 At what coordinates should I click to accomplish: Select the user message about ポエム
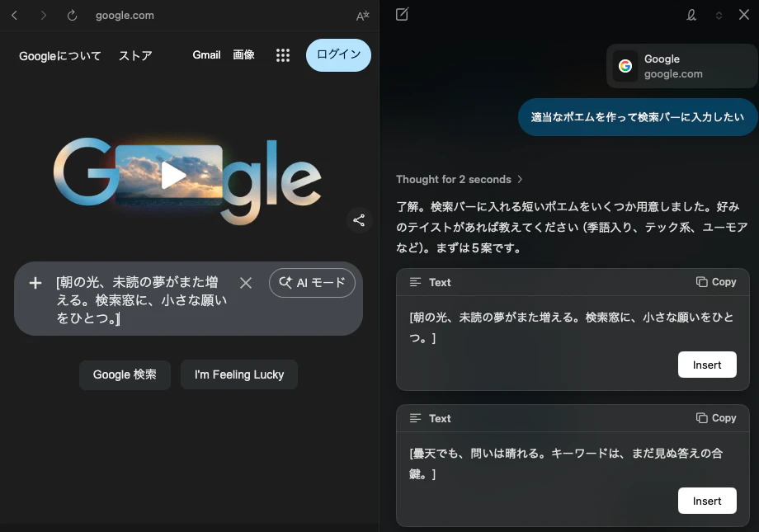tap(638, 117)
